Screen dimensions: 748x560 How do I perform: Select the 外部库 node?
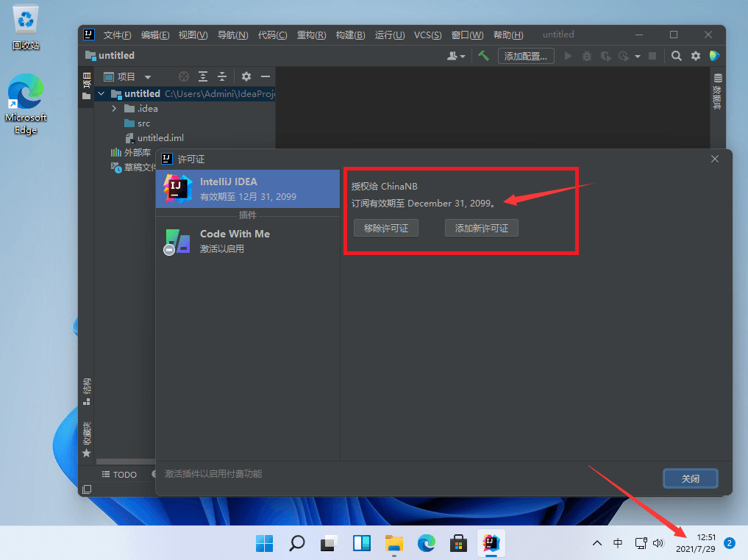coord(131,153)
